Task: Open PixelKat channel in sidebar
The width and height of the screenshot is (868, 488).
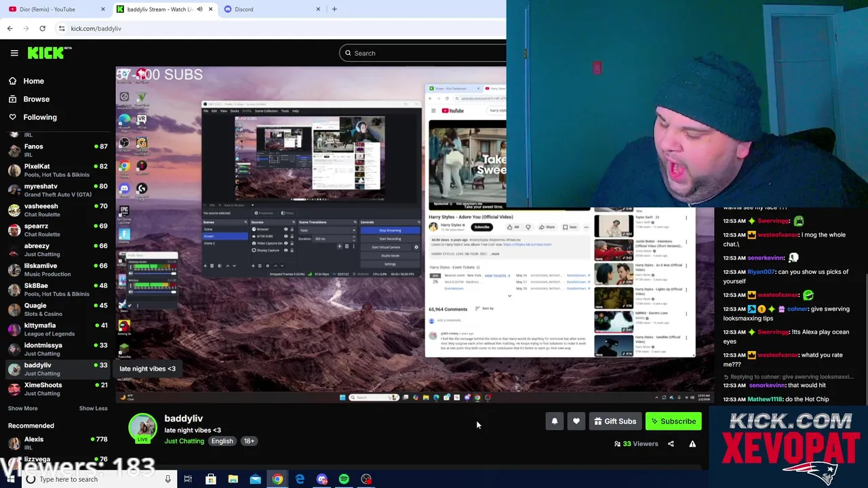Action: pos(58,170)
